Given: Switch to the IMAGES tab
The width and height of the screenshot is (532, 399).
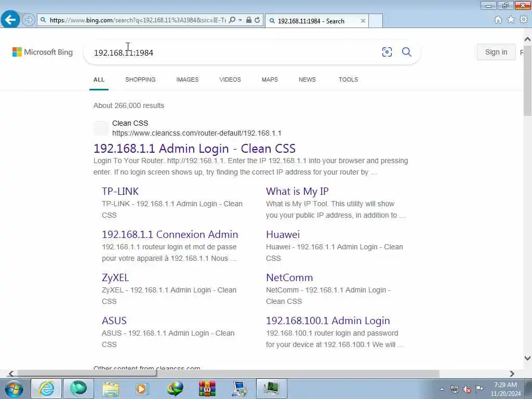Looking at the screenshot, I should point(187,79).
